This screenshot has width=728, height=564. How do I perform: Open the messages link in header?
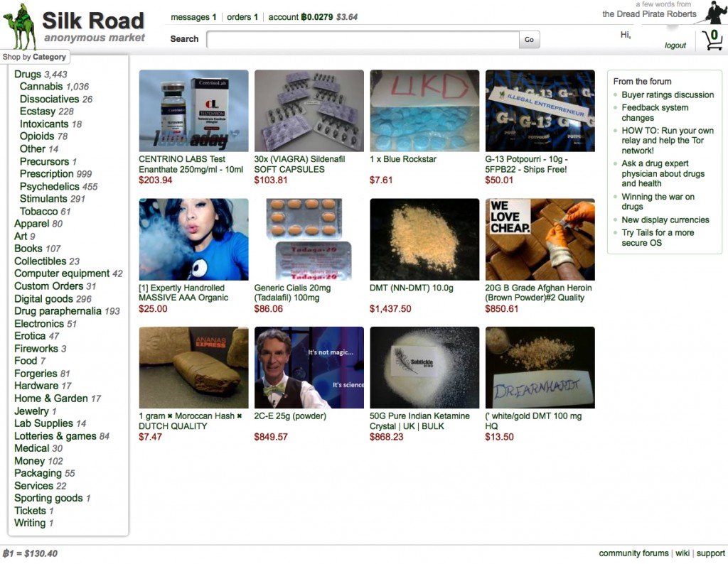(193, 17)
